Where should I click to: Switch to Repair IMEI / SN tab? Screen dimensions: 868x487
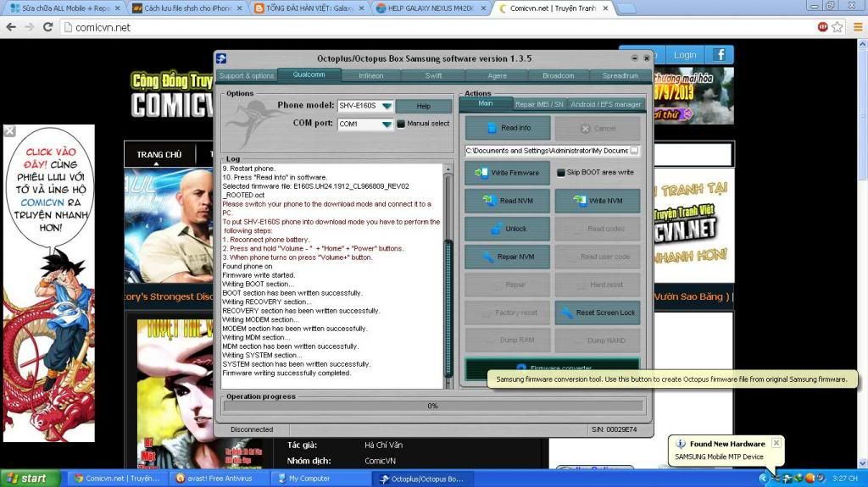(x=539, y=104)
